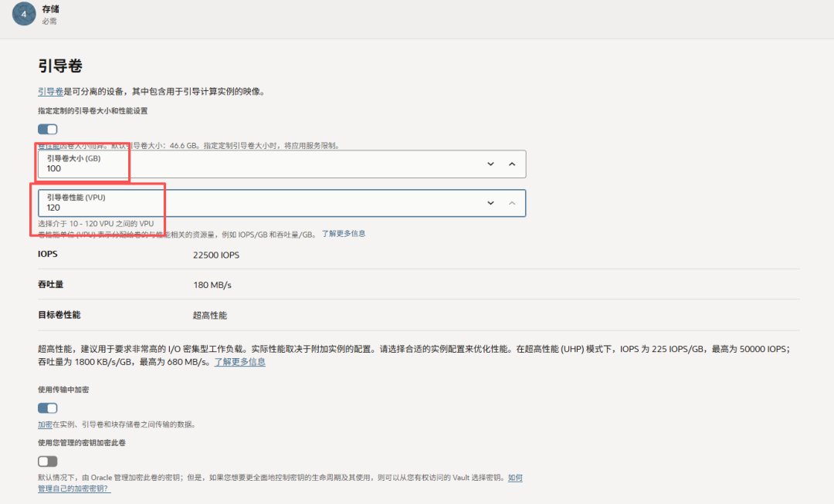The height and width of the screenshot is (504, 834).
Task: Click the 目标卷性能 row label
Action: tap(59, 315)
